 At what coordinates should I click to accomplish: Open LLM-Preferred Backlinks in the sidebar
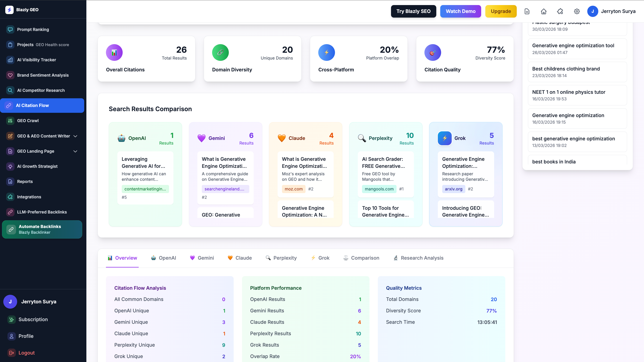[x=42, y=212]
